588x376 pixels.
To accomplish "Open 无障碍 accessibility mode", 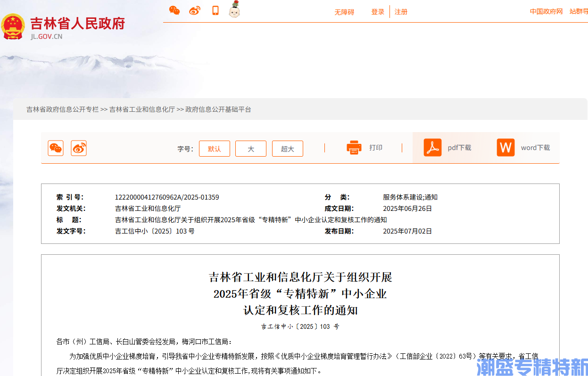I will pos(344,12).
